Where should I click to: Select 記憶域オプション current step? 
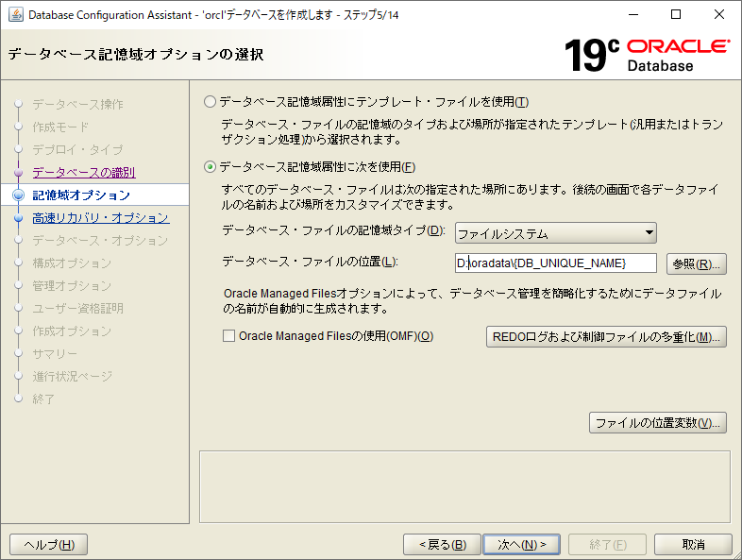click(81, 195)
